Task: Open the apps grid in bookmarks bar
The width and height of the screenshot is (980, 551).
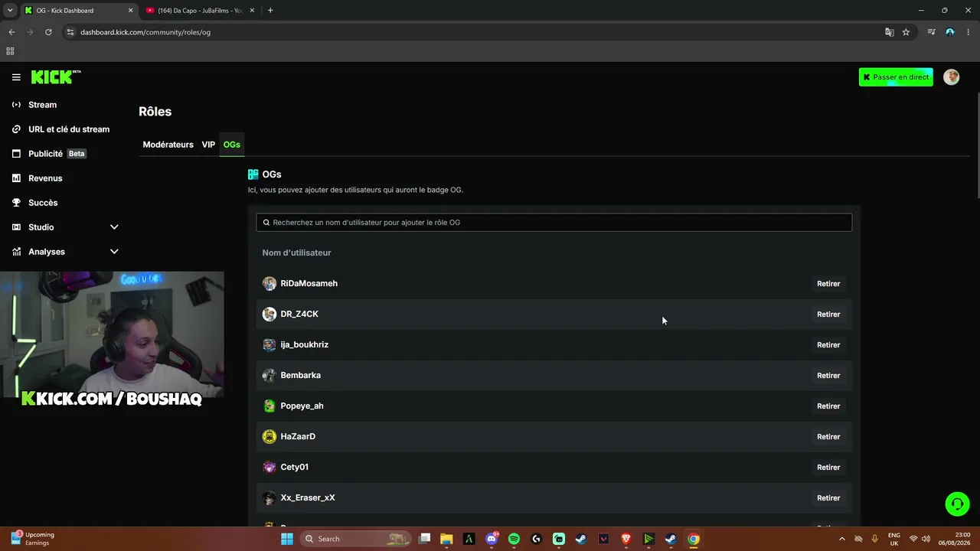Action: (10, 51)
